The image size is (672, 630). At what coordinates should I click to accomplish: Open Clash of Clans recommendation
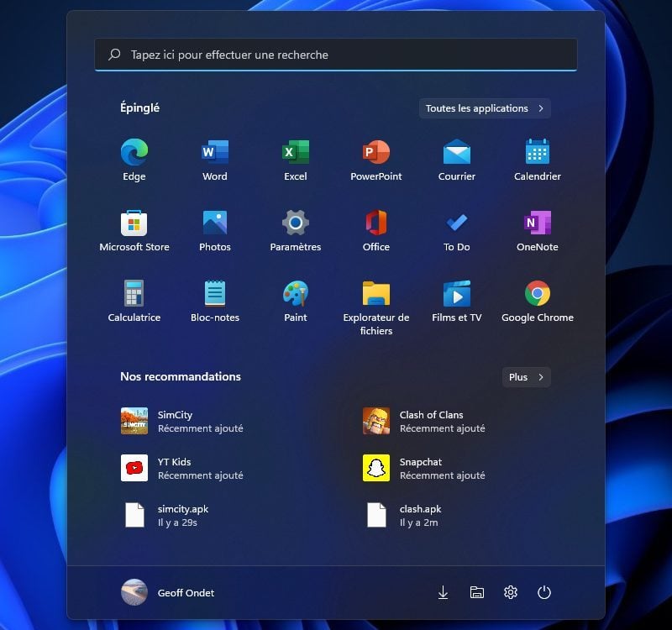424,421
